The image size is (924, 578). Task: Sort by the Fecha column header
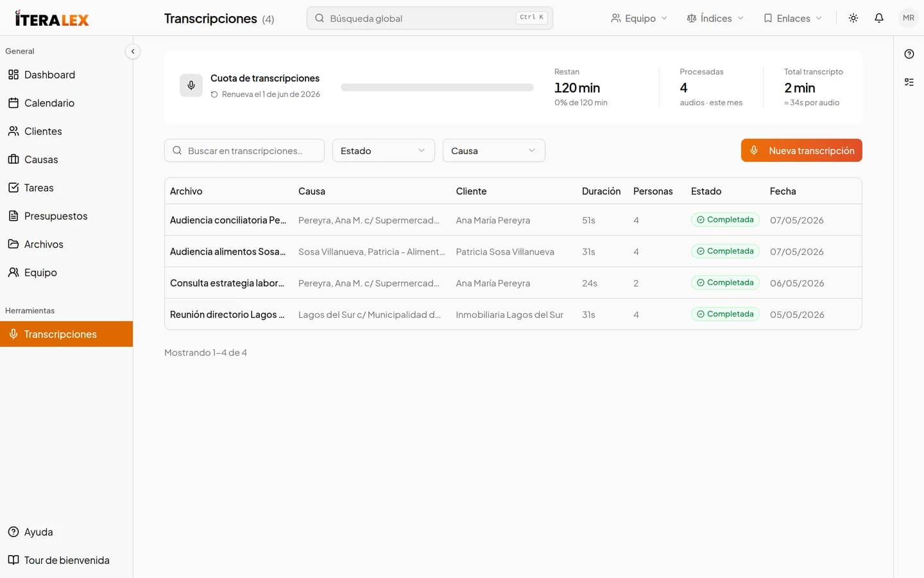pos(783,191)
